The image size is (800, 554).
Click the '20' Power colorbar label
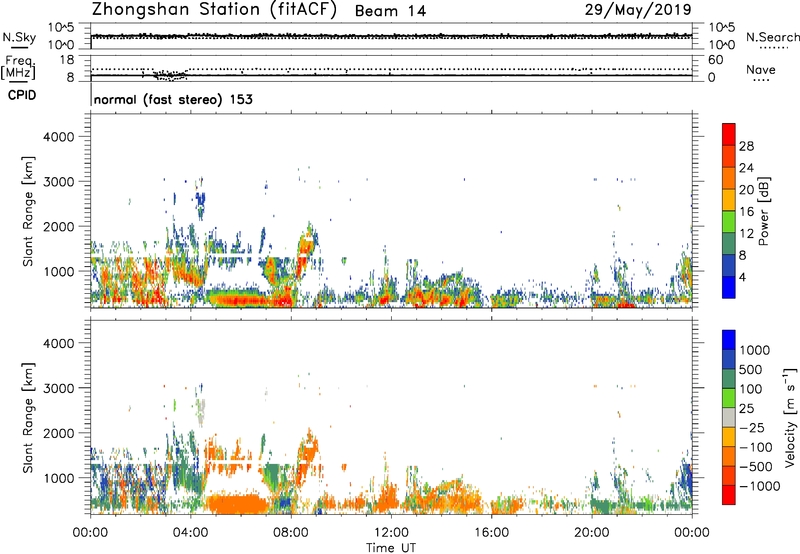tap(746, 190)
